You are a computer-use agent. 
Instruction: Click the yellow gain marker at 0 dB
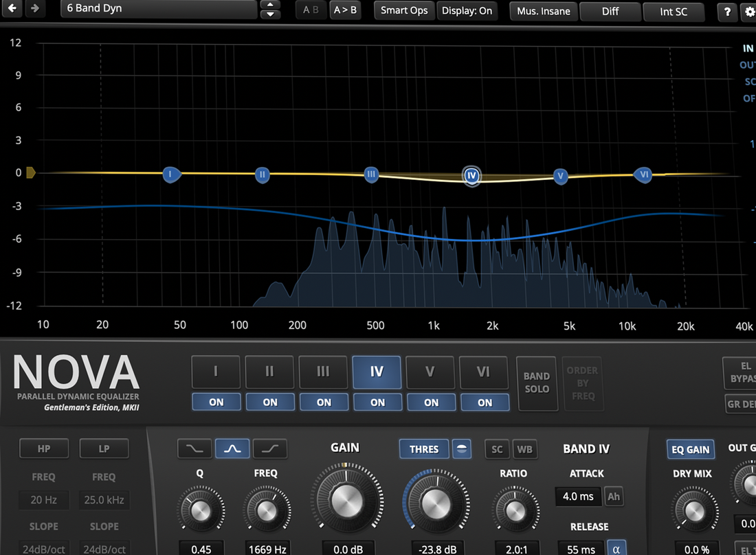pyautogui.click(x=30, y=172)
